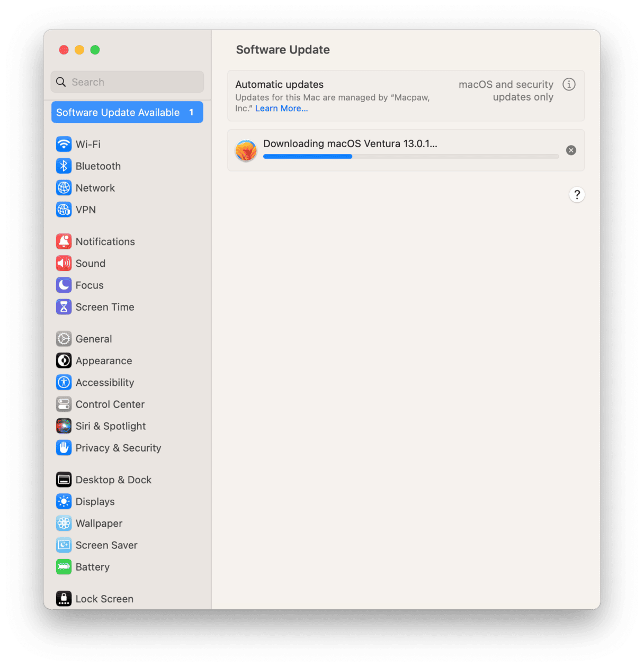The image size is (644, 667).
Task: Cancel the macOS Ventura download
Action: [x=571, y=150]
